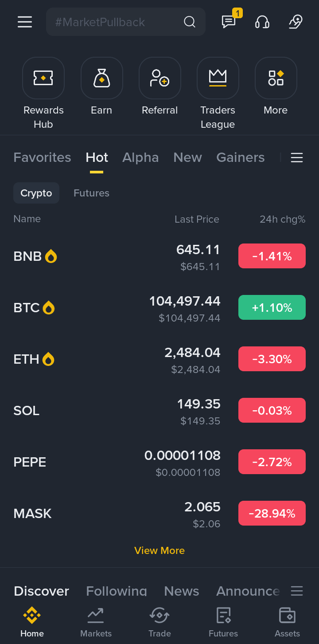Expand the market tabs list menu
319x644 pixels.
pyautogui.click(x=297, y=157)
